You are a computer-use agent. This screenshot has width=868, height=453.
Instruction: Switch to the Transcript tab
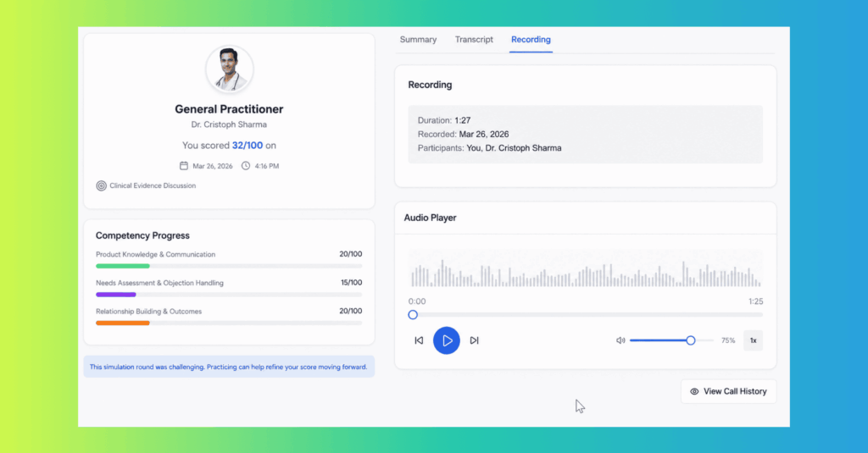(474, 40)
